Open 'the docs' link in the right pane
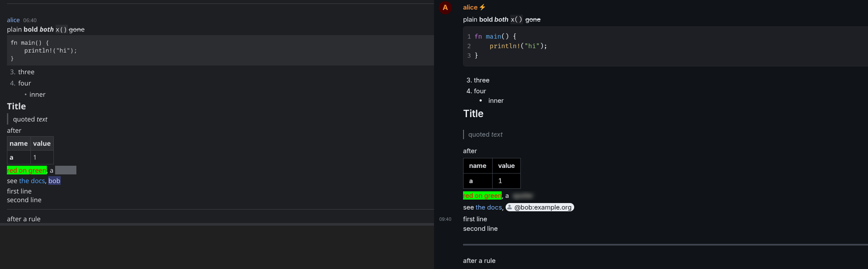The height and width of the screenshot is (269, 868). coord(489,207)
